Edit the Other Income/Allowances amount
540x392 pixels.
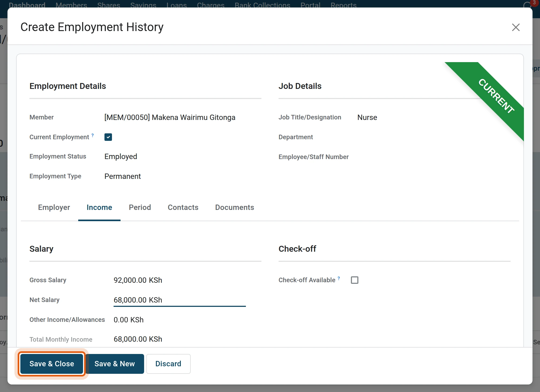click(179, 320)
